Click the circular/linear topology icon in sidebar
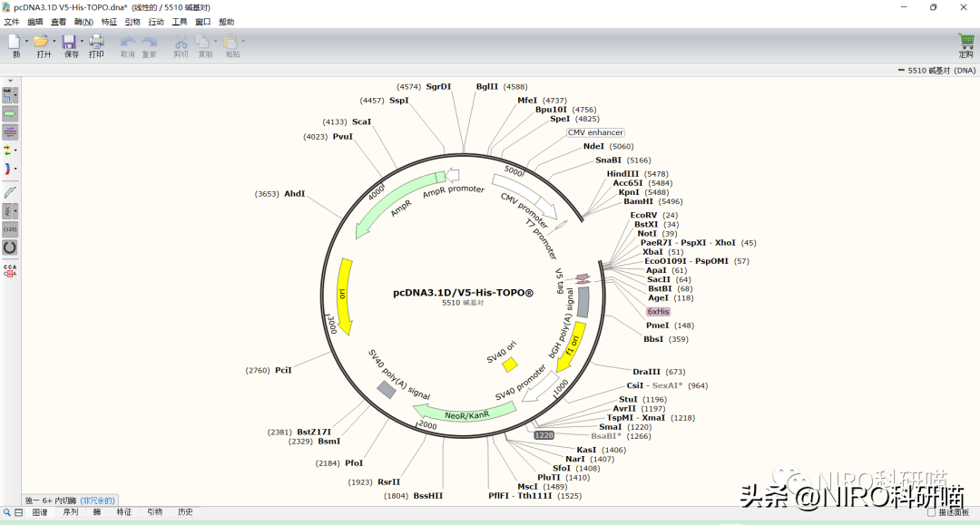 pos(10,247)
